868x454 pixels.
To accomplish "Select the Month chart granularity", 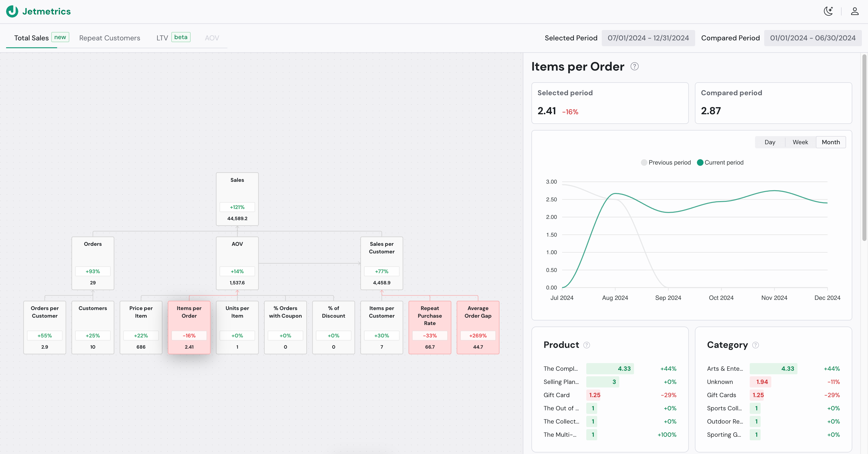I will coord(831,142).
